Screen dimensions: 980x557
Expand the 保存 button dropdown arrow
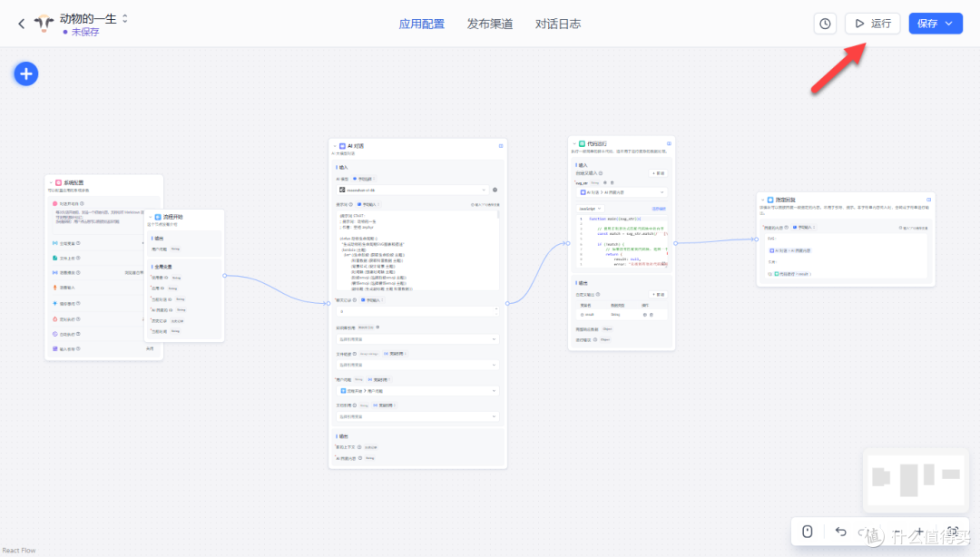point(950,24)
